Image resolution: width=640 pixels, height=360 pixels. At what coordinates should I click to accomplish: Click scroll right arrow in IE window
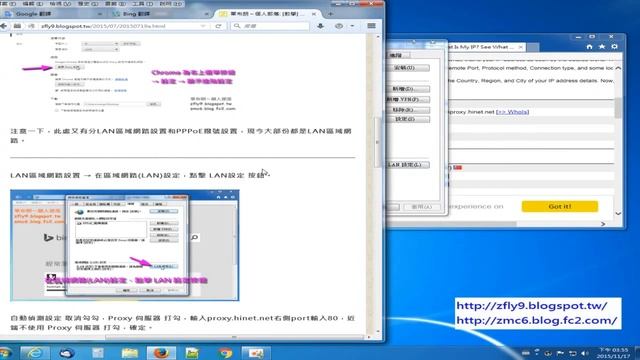pyautogui.click(x=603, y=224)
